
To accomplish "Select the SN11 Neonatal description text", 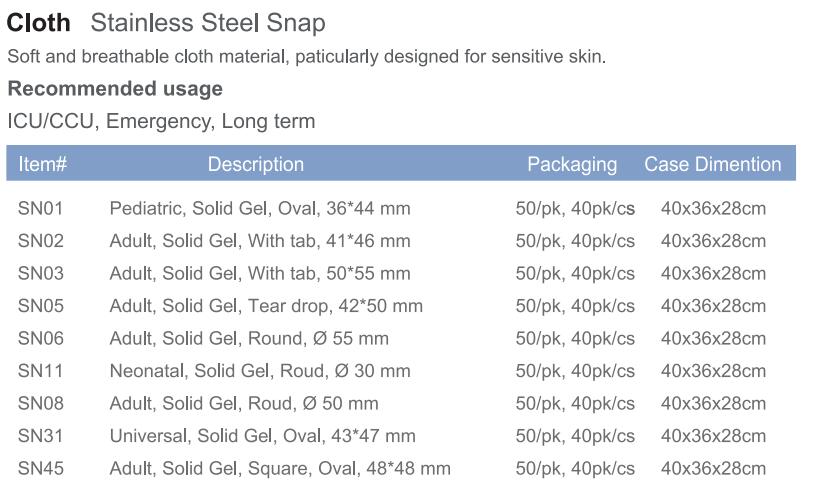I will coord(260,371).
